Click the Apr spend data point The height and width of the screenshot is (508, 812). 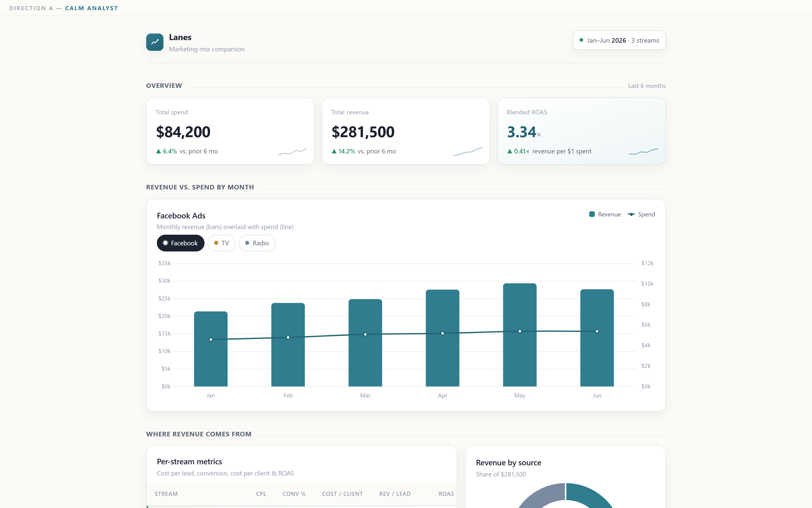443,333
